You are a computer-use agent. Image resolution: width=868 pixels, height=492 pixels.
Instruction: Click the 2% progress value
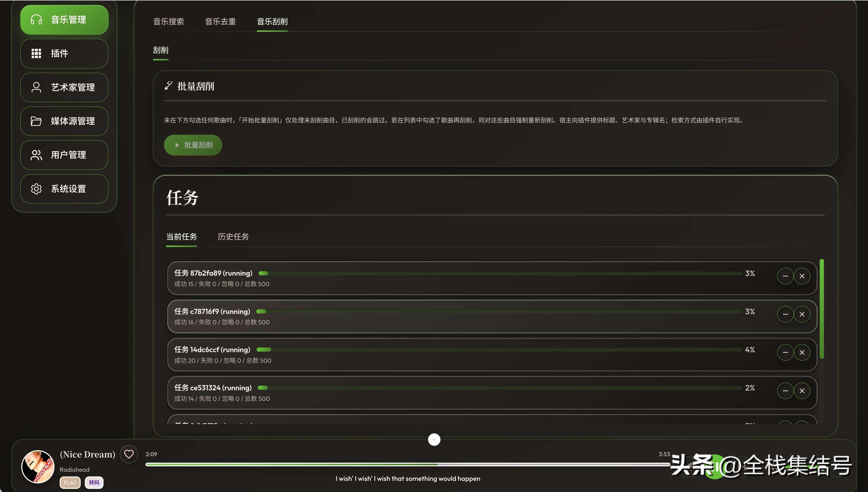pyautogui.click(x=750, y=388)
